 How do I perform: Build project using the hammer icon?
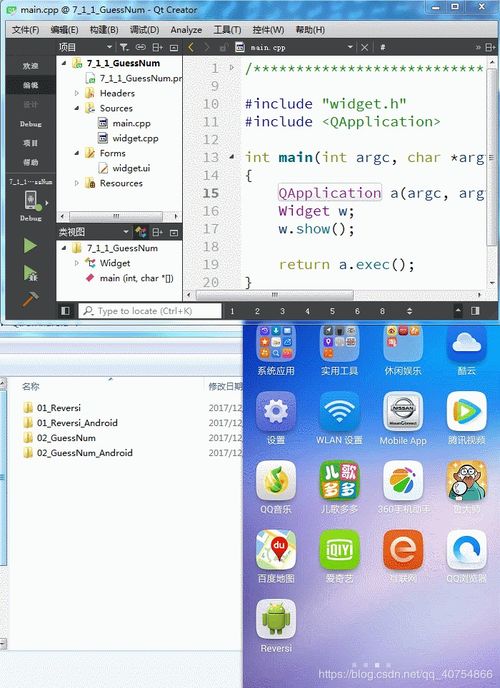click(x=30, y=299)
